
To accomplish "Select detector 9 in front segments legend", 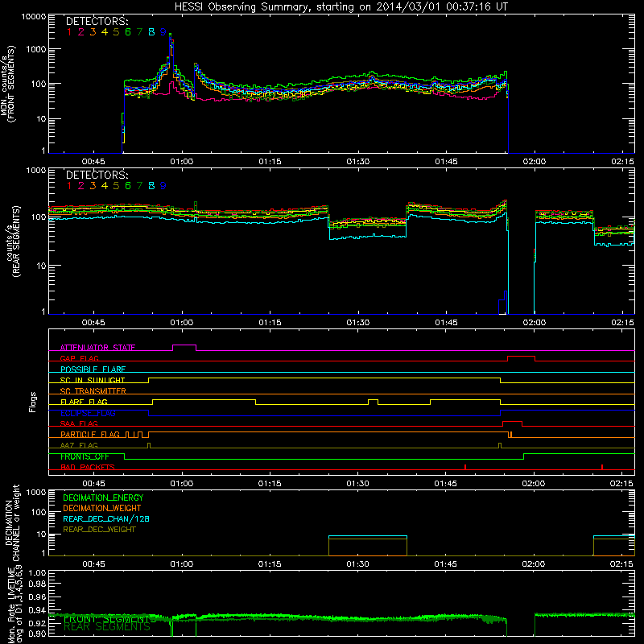I will coord(163,32).
